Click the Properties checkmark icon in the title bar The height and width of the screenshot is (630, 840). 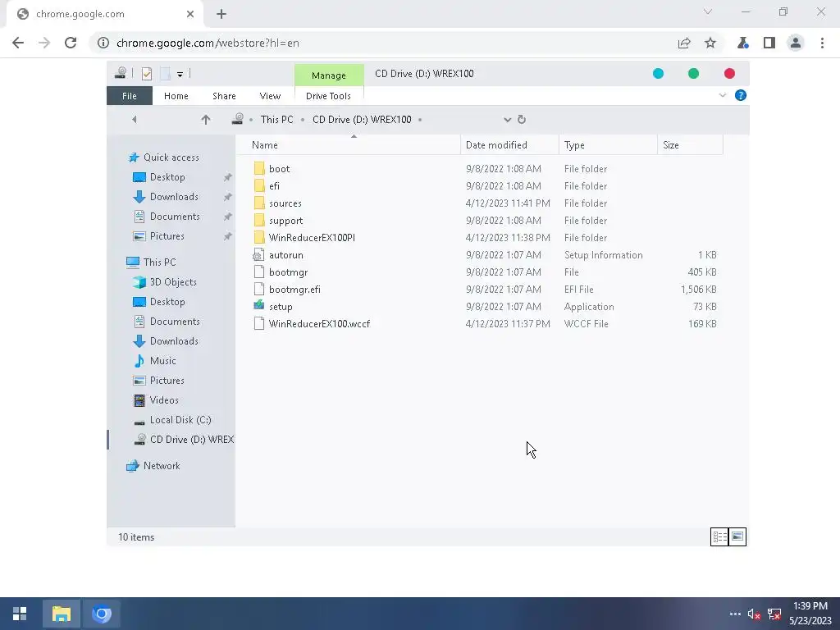click(x=146, y=74)
